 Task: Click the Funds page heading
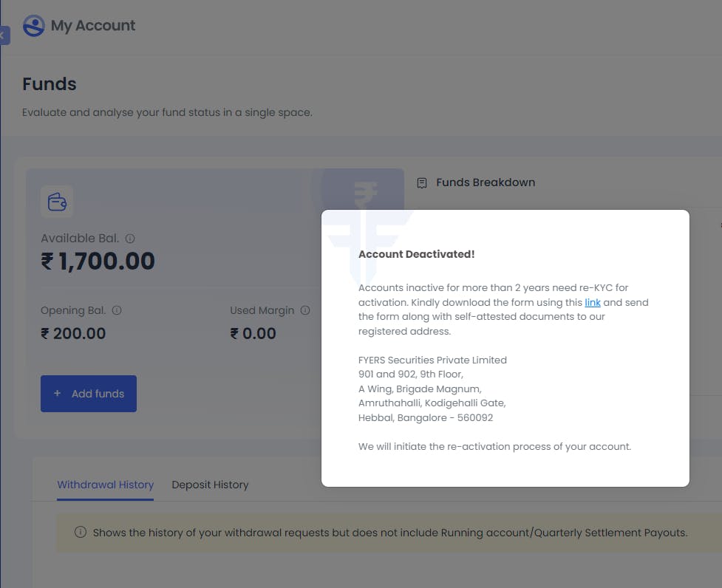pos(50,84)
